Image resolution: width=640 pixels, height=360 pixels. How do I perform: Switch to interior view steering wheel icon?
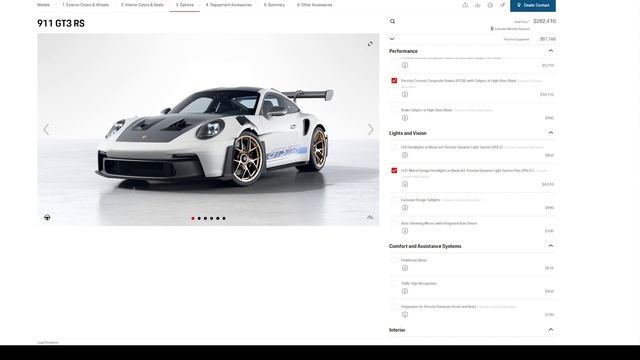[x=47, y=217]
